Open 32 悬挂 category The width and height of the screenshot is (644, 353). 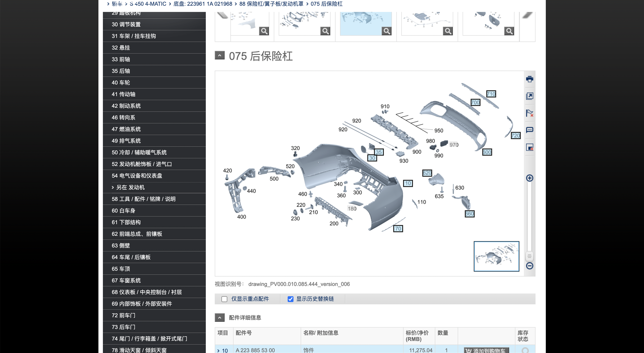[154, 47]
